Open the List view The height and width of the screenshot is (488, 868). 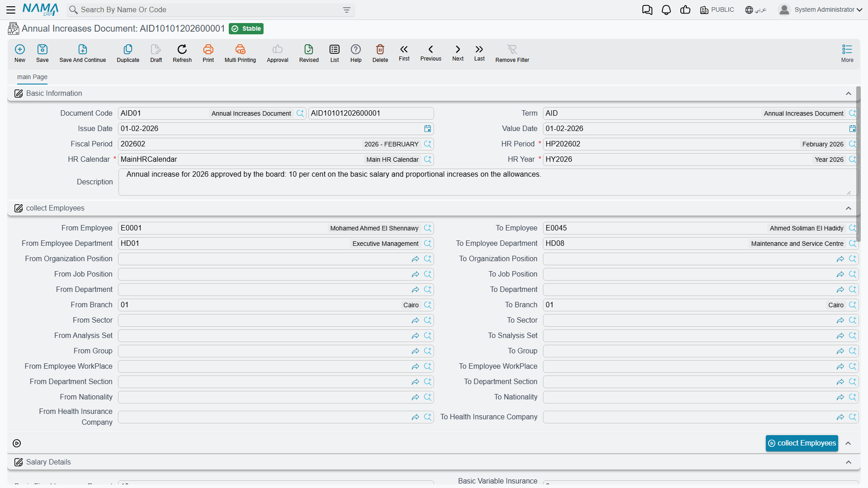[335, 53]
